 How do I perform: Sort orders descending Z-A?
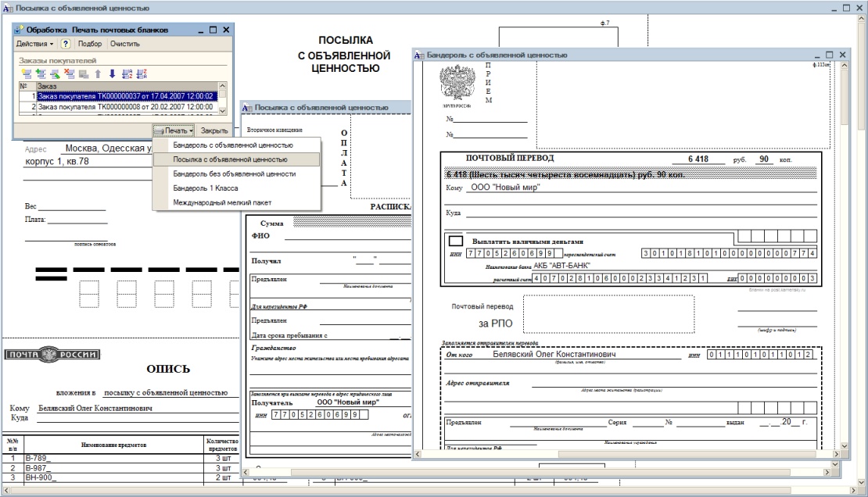(x=142, y=73)
